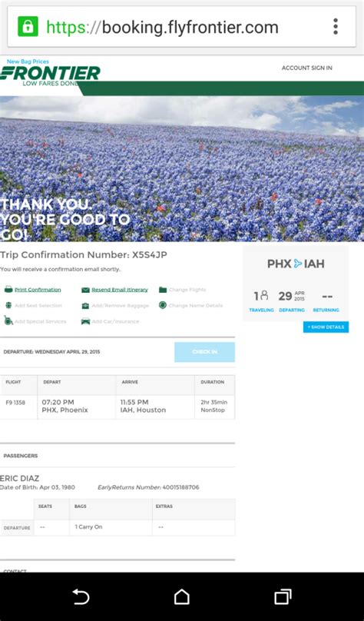This screenshot has height=621, width=364.
Task: Choose Add Car/Insurance option
Action: coord(115,321)
